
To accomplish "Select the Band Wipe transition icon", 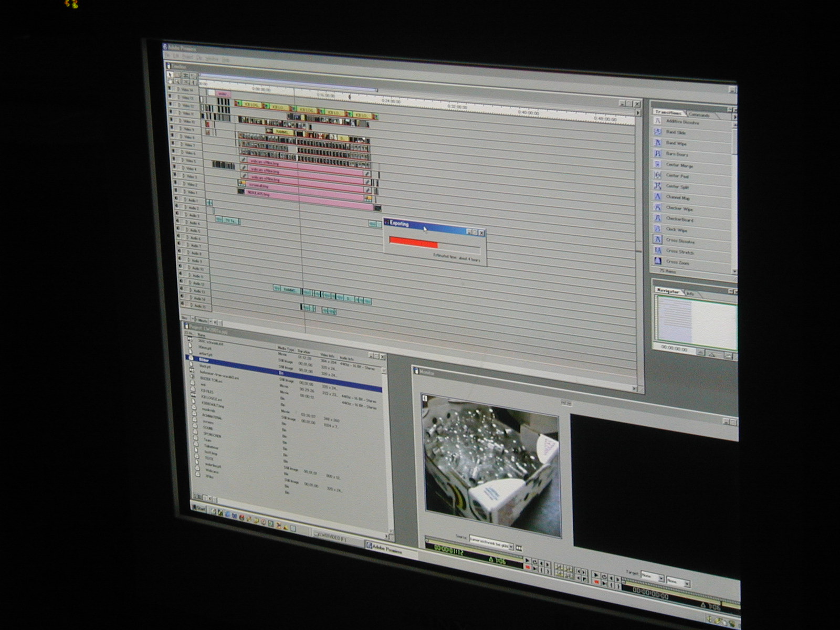I will tap(657, 142).
